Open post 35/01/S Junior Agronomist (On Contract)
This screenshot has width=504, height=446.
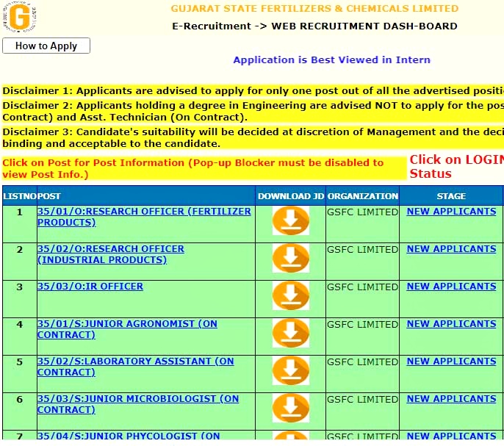[x=127, y=329]
